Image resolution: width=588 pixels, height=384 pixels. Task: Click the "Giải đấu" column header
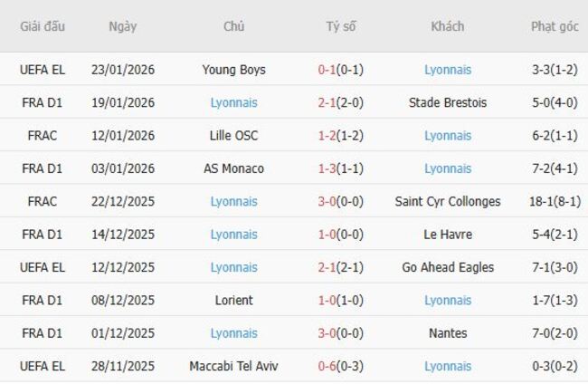click(x=43, y=26)
